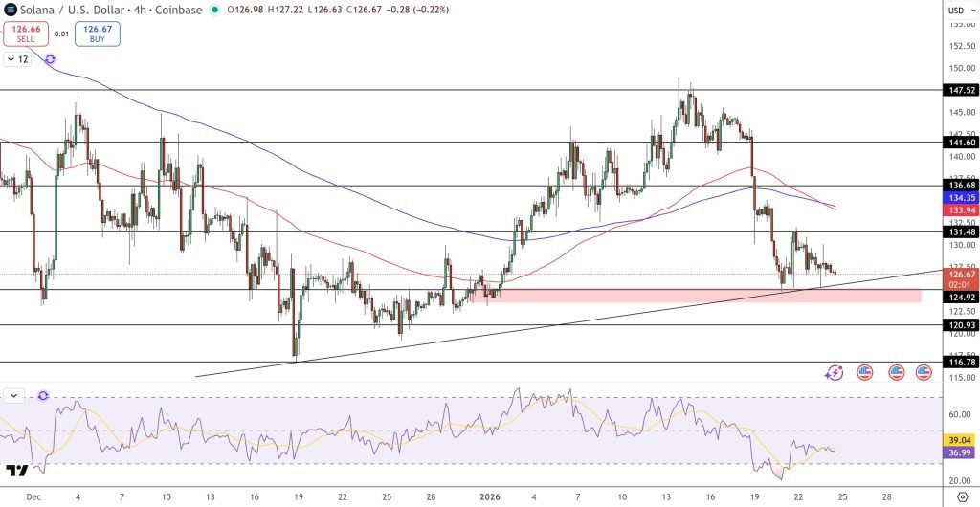The width and height of the screenshot is (980, 507).
Task: Click the rightmost US flag economic event icon
Action: tap(924, 373)
